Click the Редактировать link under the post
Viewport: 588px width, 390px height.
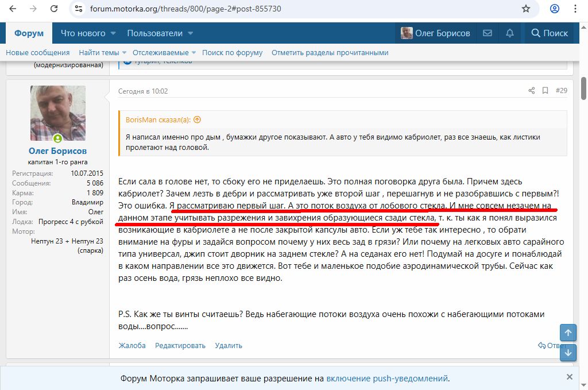(x=180, y=345)
